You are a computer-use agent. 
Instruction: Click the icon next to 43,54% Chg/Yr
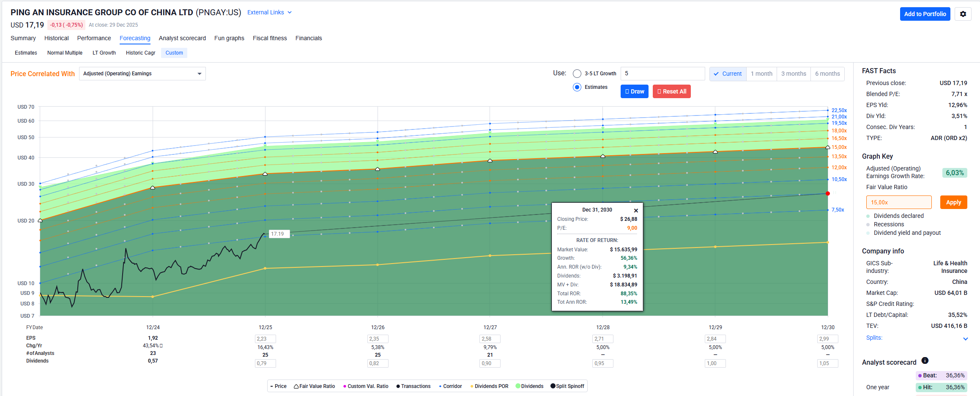(x=161, y=346)
